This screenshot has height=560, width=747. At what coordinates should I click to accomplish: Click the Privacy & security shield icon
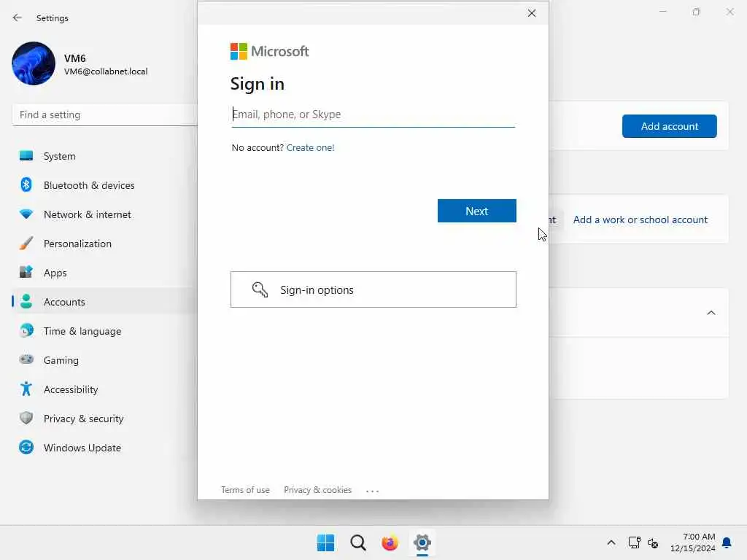[x=26, y=418]
